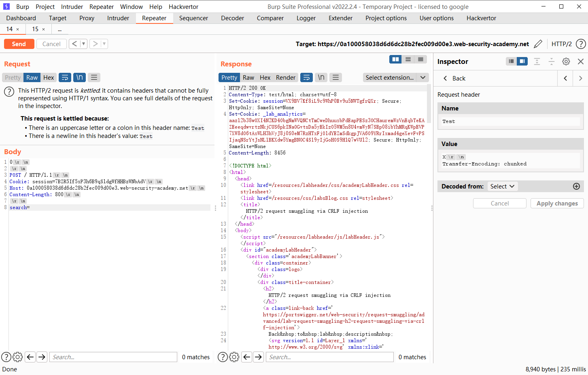Open response search settings gear
This screenshot has height=375, width=588.
click(234, 357)
